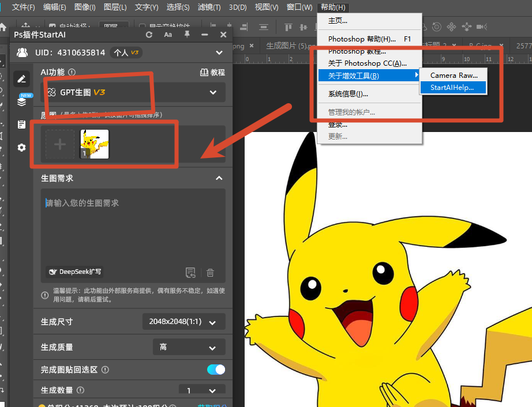Click the 个人 V3 account badge

tap(126, 52)
